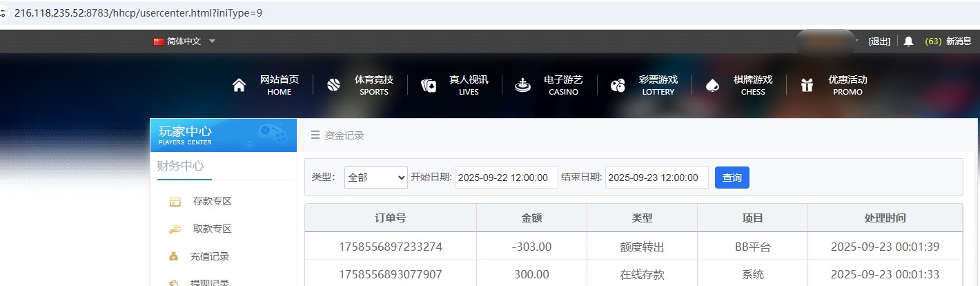980x286 pixels.
Task: Click the notification bell icon
Action: pos(908,41)
